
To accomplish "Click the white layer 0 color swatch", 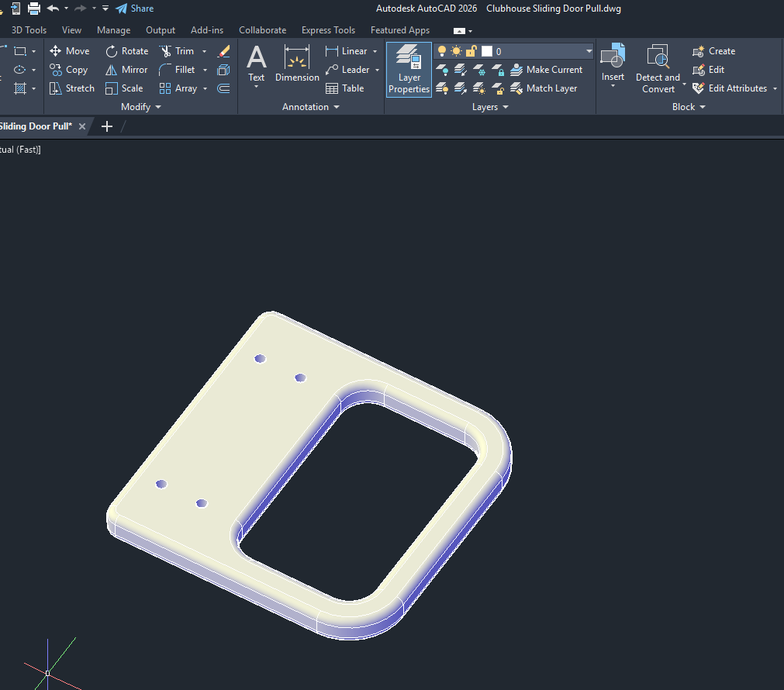I will point(487,51).
